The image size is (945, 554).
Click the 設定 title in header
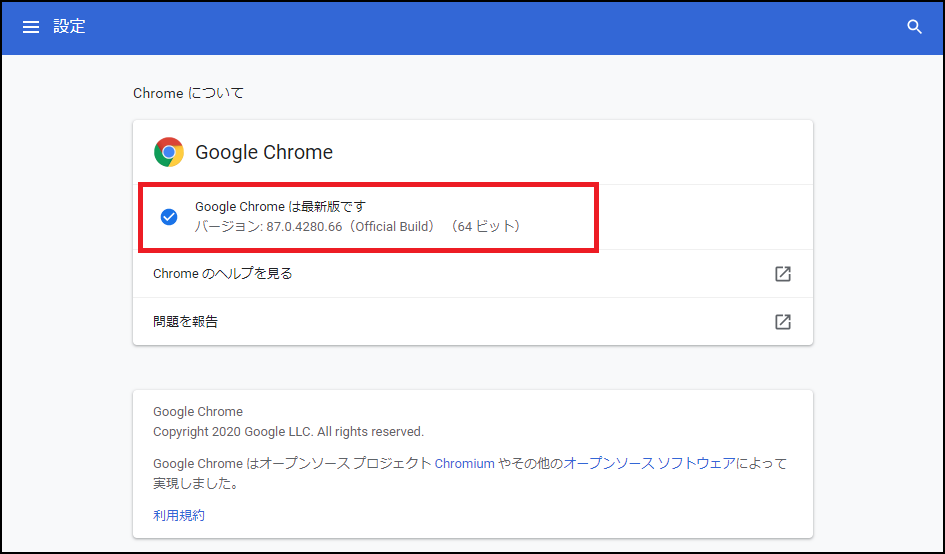pyautogui.click(x=70, y=27)
